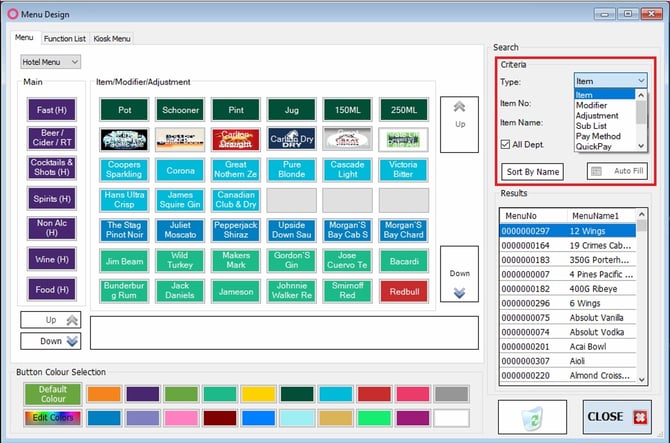Select the Wine (H) category
670x443 pixels.
[x=52, y=259]
